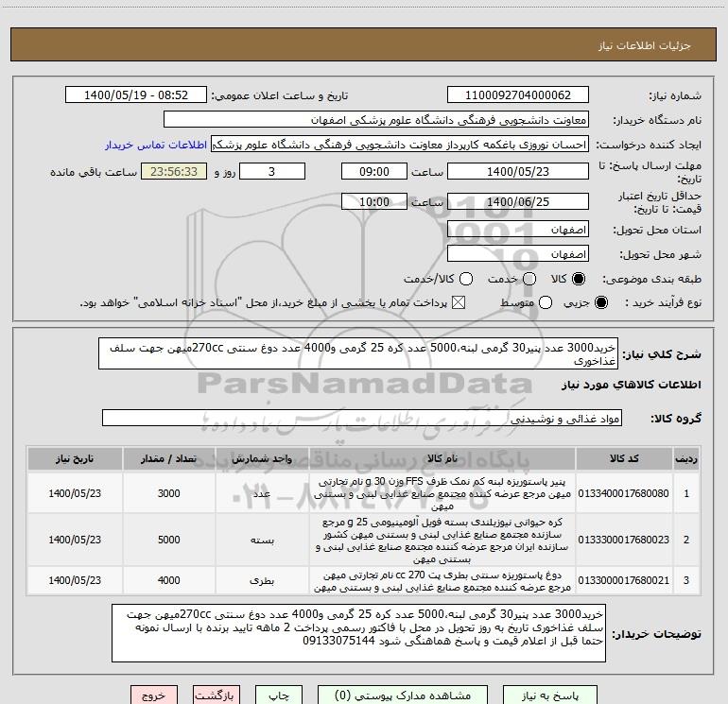The height and width of the screenshot is (704, 728).
Task: Click the announcement date field 1400/05/19 - 08:52
Action: [136, 95]
